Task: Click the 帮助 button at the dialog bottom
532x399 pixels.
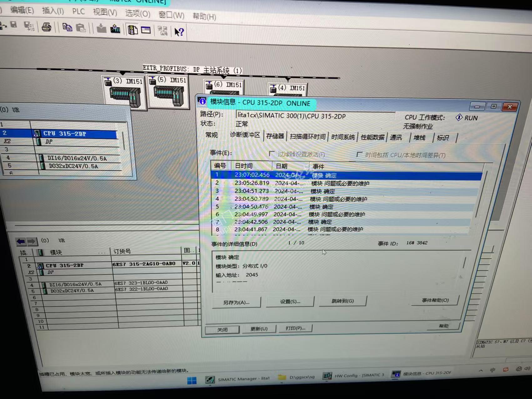Action: [x=444, y=326]
